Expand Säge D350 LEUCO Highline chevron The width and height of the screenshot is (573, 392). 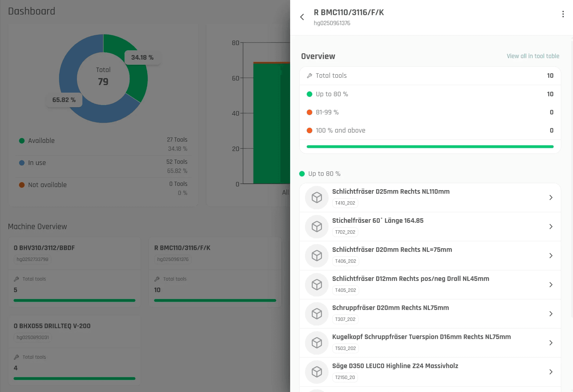(551, 372)
